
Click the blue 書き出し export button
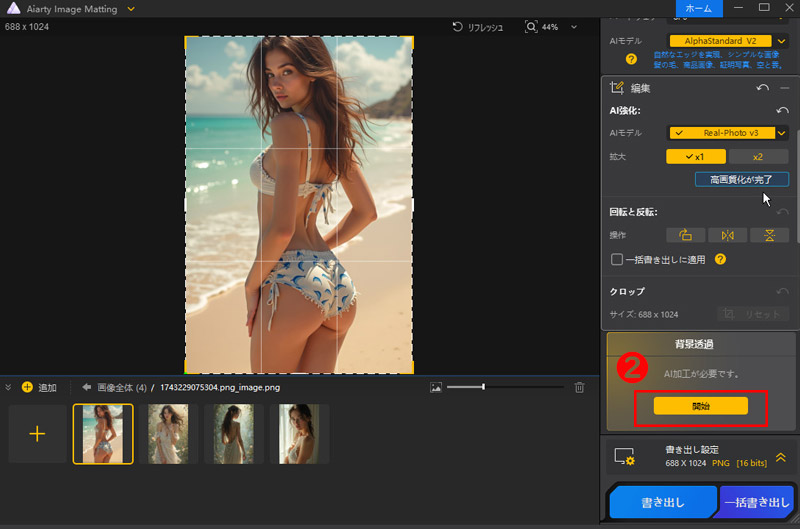[x=662, y=504]
